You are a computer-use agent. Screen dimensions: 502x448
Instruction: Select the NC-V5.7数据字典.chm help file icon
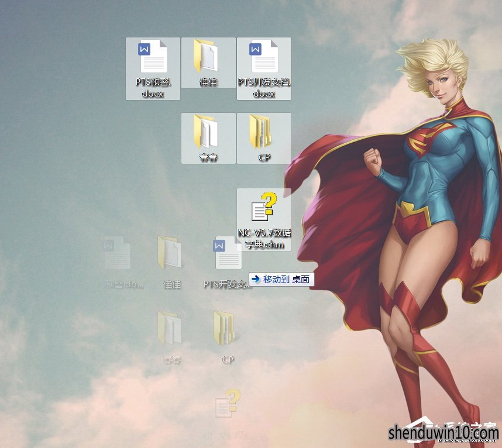point(264,206)
